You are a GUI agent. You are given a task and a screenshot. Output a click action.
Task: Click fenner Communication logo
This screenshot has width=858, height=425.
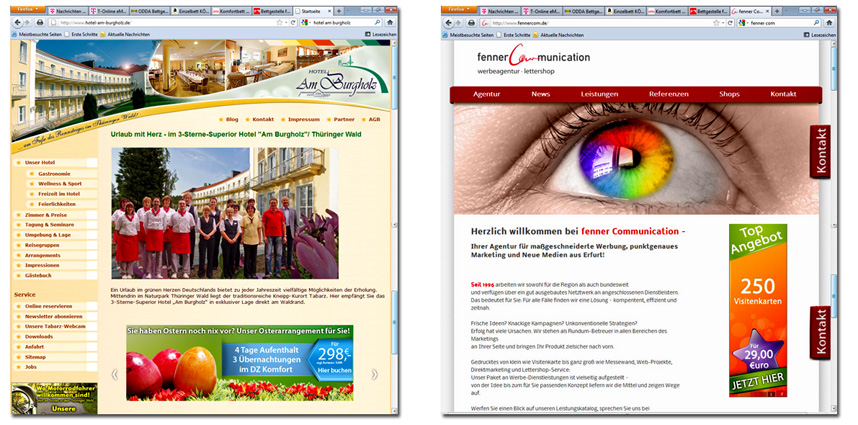pos(534,59)
